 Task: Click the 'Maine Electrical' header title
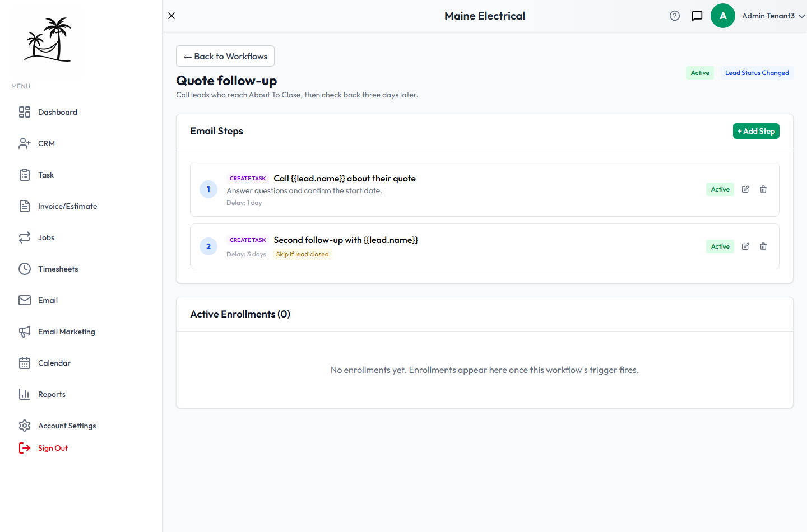pos(485,16)
